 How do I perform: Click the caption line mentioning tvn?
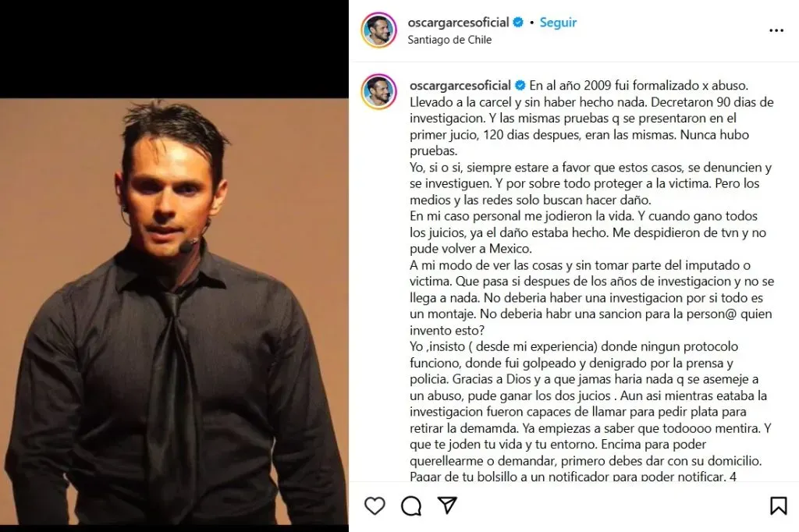tap(588, 232)
